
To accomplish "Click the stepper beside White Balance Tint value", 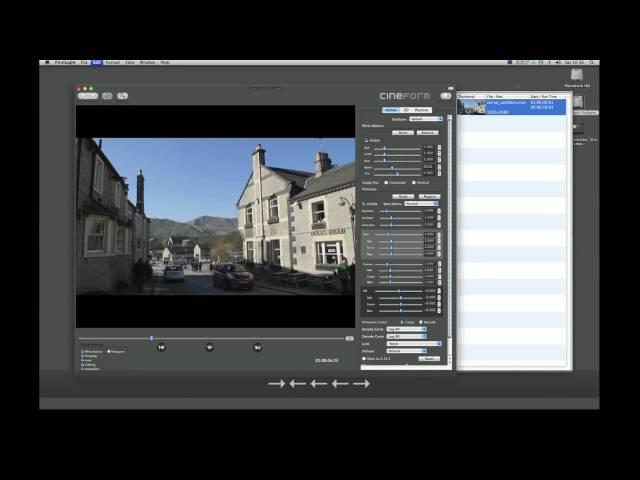I will pyautogui.click(x=440, y=174).
